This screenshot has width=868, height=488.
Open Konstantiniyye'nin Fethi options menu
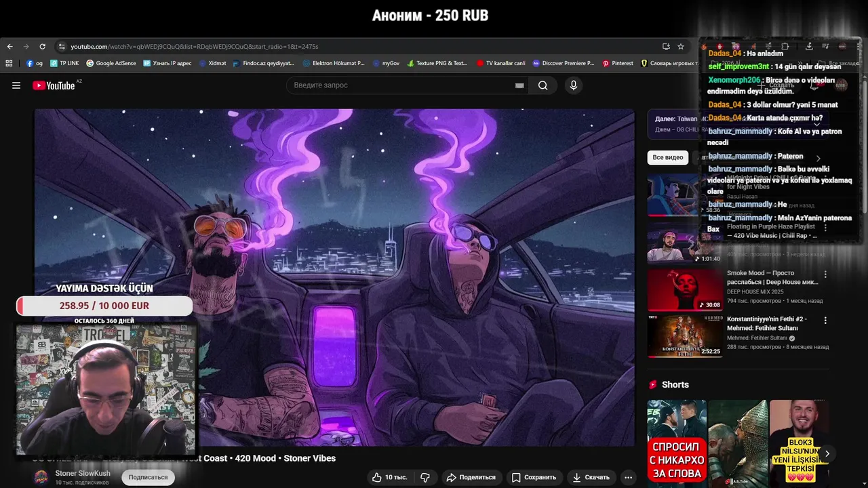[x=825, y=320]
